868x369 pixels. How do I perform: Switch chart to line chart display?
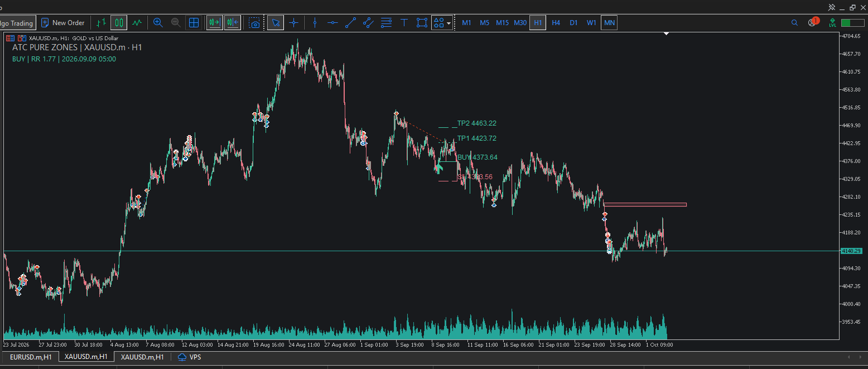pos(137,23)
